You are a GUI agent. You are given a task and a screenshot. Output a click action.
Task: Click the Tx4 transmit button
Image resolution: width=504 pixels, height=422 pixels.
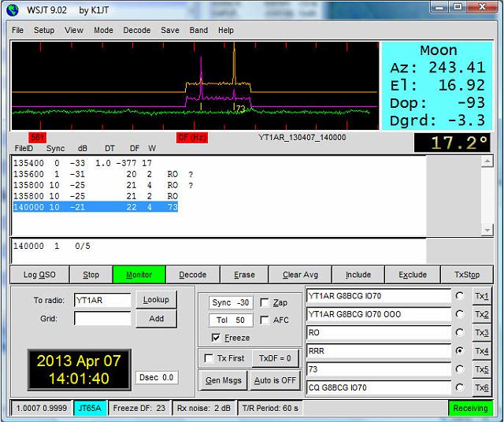(x=481, y=350)
